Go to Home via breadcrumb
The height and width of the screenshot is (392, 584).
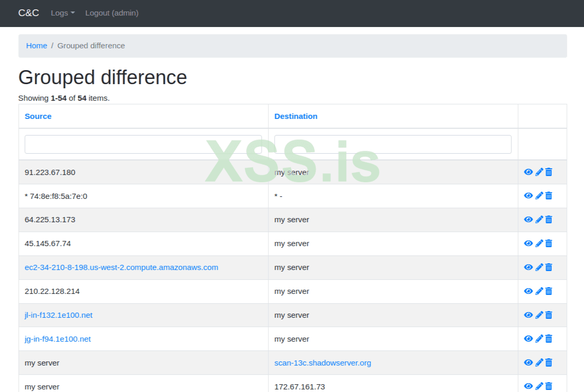[36, 46]
